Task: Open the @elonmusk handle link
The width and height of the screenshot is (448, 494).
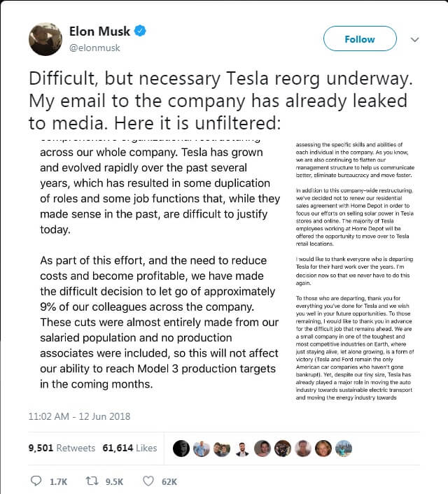Action: (95, 49)
